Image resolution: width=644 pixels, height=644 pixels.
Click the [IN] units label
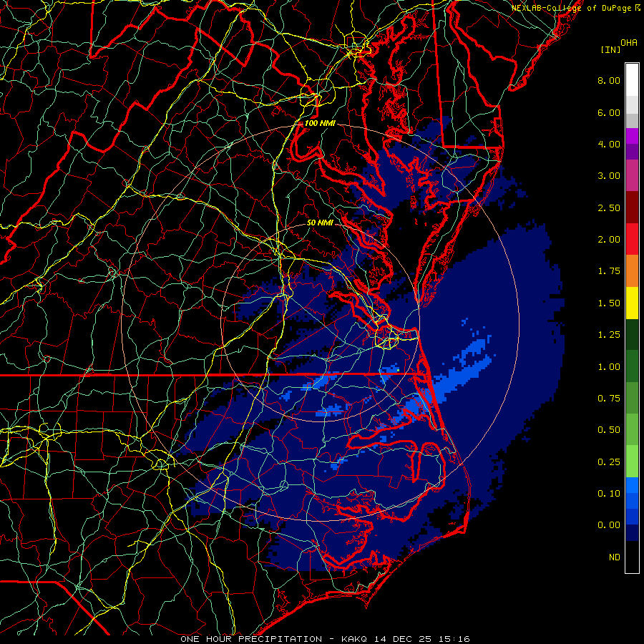coord(610,50)
